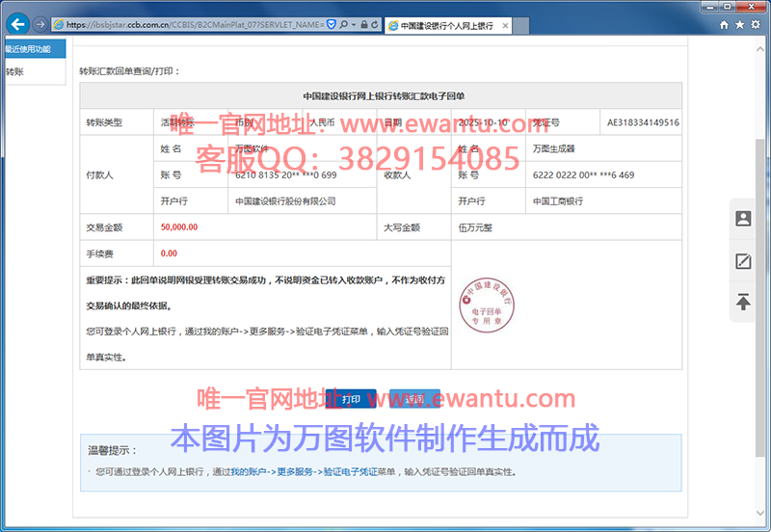The image size is (771, 532).
Task: Click the URL address field
Action: click(x=195, y=24)
